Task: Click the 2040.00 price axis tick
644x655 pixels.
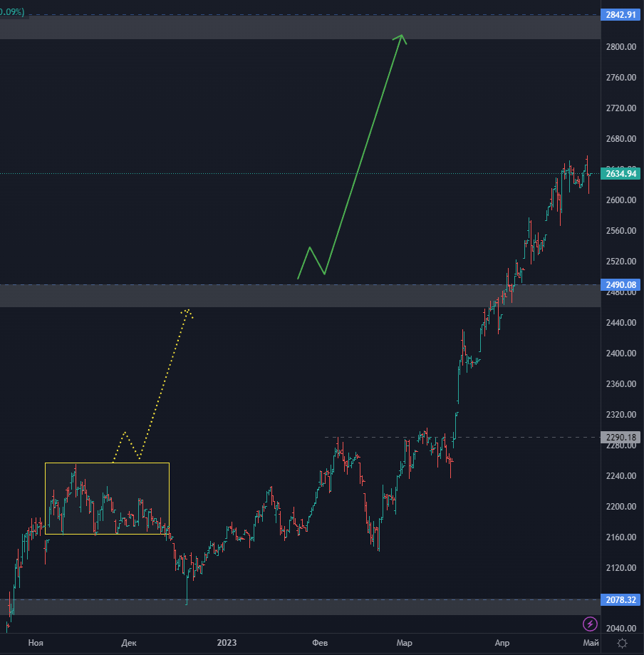Action: tap(621, 628)
